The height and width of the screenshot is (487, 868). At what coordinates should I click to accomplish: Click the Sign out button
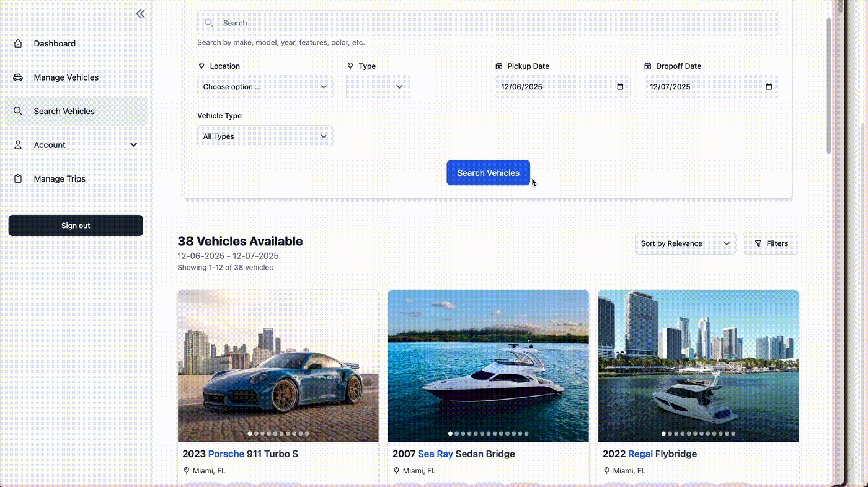click(x=76, y=226)
